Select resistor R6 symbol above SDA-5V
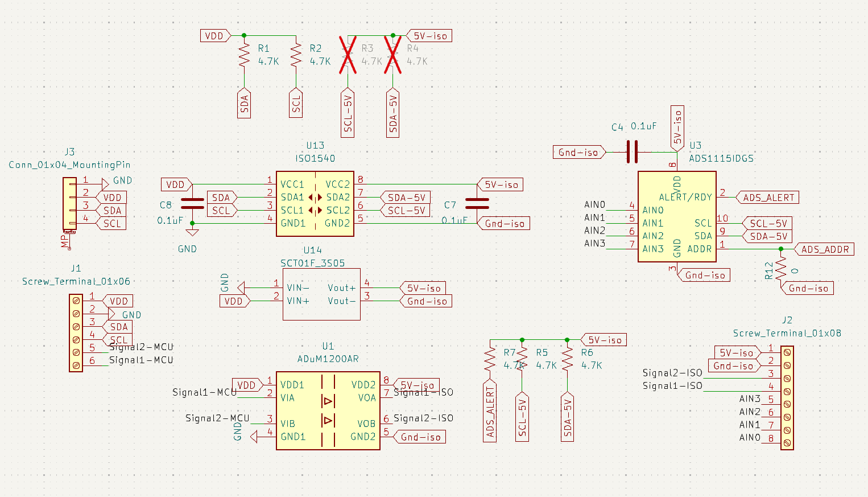This screenshot has height=497, width=868. coord(567,359)
